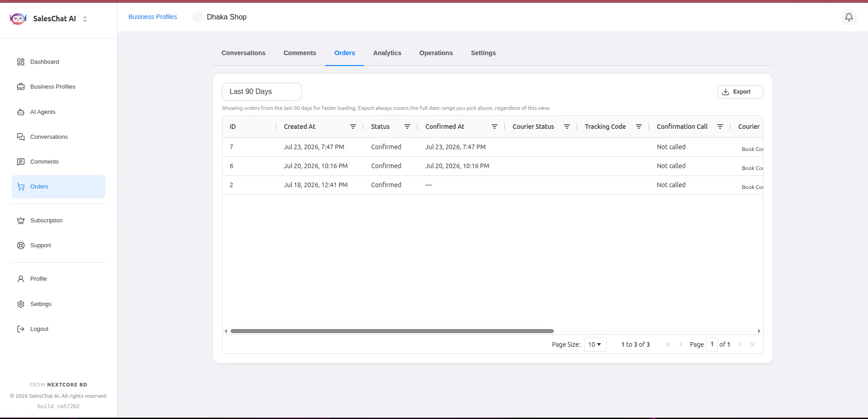
Task: Select the Orders tab
Action: point(344,53)
